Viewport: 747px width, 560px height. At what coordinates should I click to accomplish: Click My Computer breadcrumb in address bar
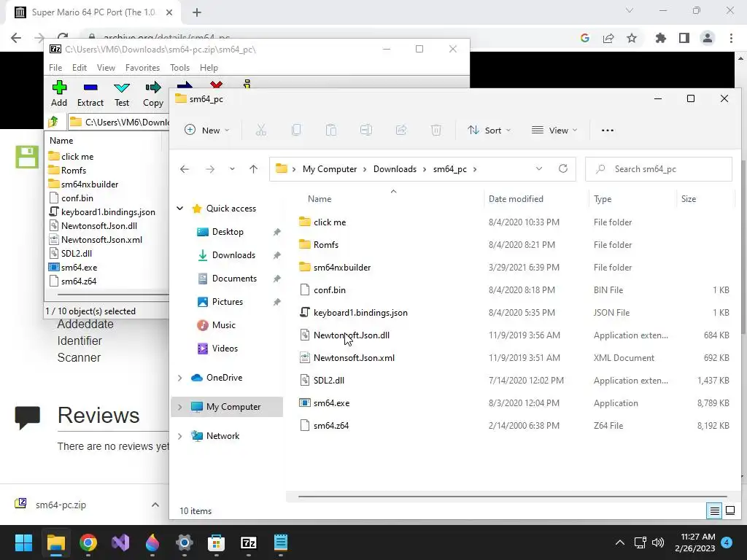point(330,169)
